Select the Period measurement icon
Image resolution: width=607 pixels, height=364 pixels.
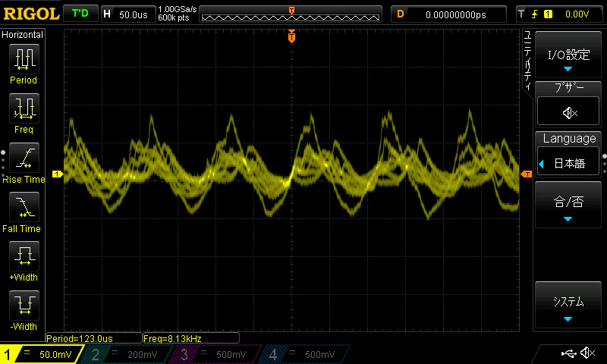click(24, 59)
